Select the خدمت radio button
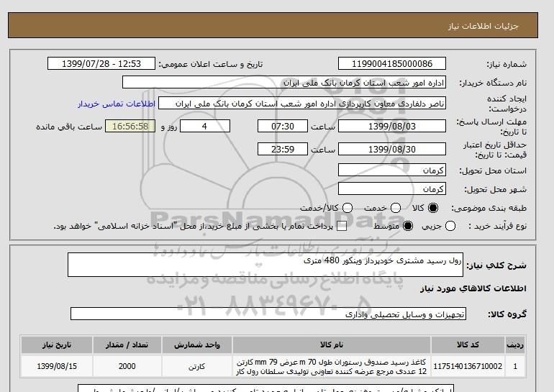Image resolution: width=554 pixels, height=392 pixels. [396, 208]
